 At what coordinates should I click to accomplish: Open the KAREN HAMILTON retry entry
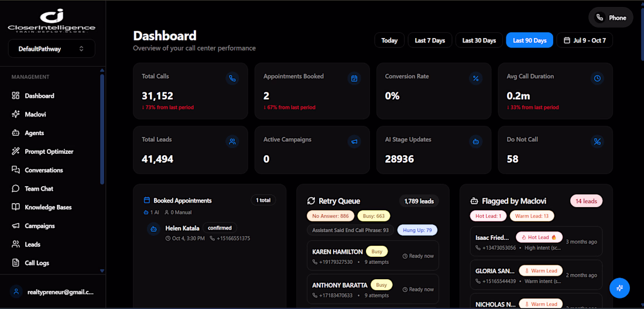(x=373, y=256)
